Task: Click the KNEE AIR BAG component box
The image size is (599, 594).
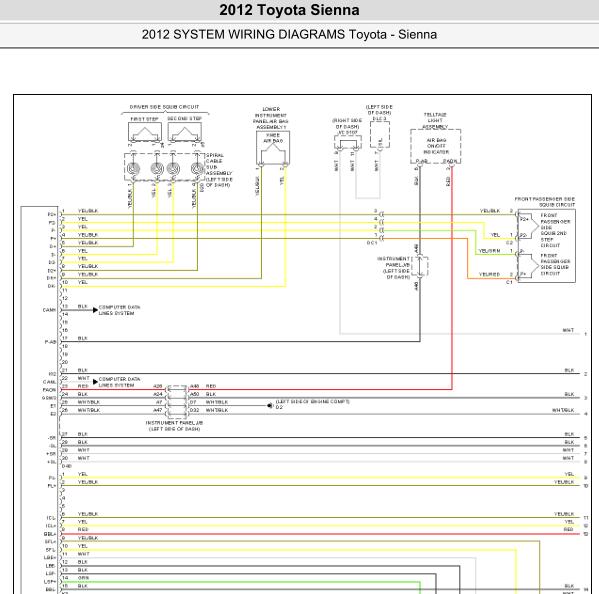Action: coord(273,148)
